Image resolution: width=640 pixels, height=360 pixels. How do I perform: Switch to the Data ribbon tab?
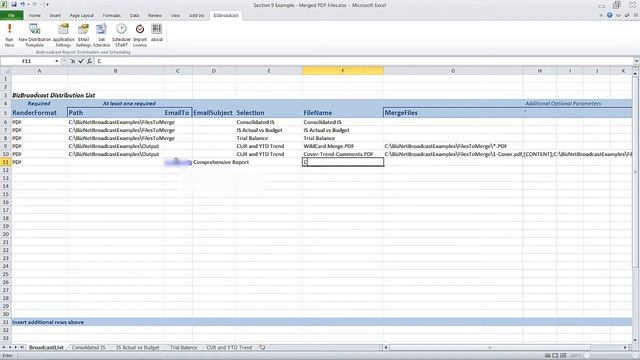[x=134, y=16]
